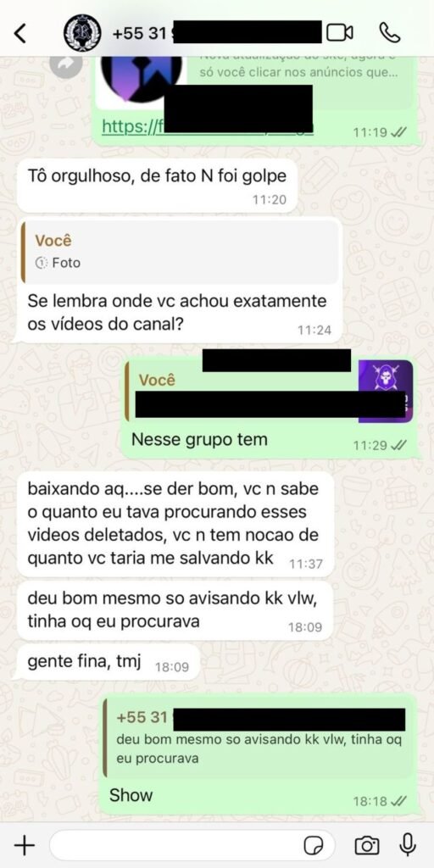Open the camera from the input bar
The image size is (434, 868).
coord(366,845)
